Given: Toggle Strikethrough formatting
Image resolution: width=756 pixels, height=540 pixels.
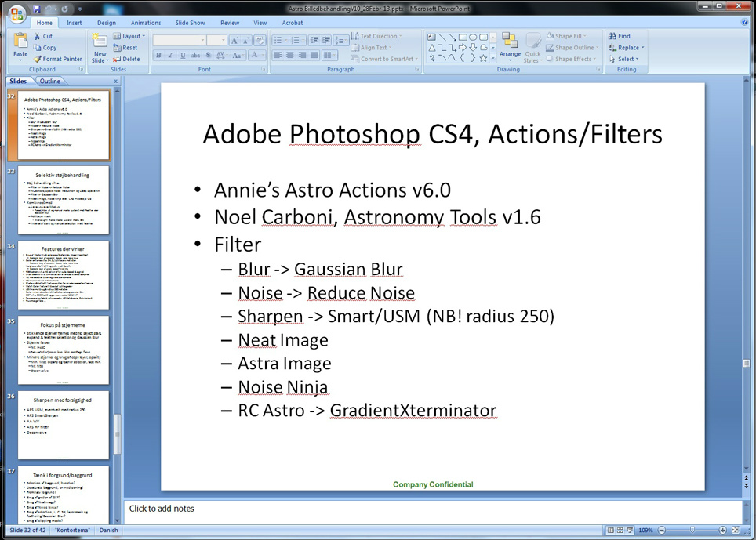Looking at the screenshot, I should [195, 56].
